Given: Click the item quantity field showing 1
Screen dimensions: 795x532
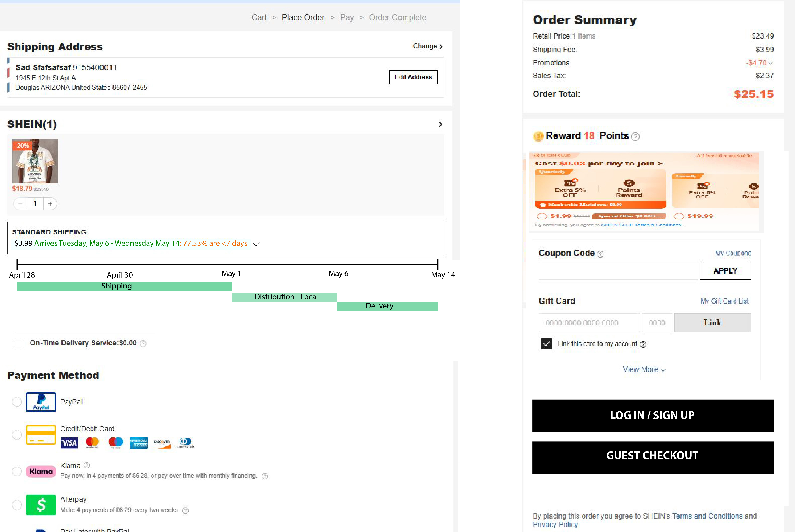Looking at the screenshot, I should click(35, 204).
